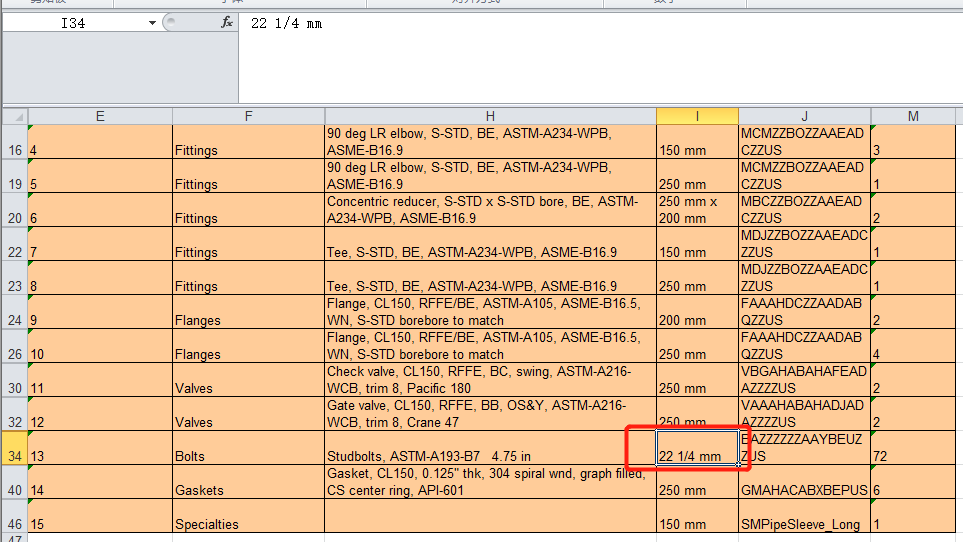Click '150 mm' size cell in row 16
The width and height of the screenshot is (963, 542).
(x=697, y=142)
